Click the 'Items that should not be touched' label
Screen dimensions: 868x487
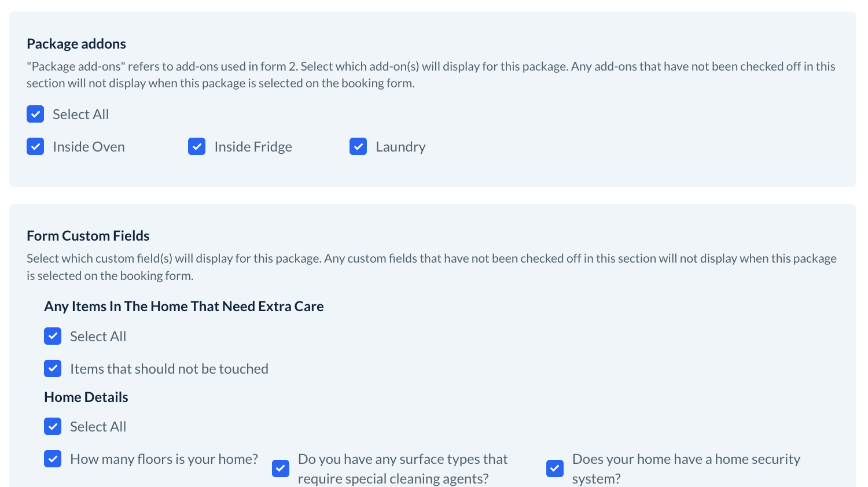click(169, 369)
